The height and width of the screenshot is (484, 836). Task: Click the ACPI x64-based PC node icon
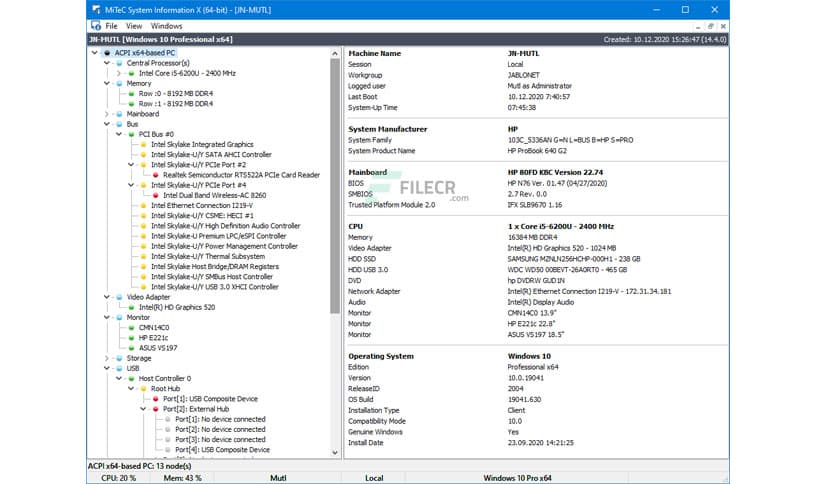point(107,53)
